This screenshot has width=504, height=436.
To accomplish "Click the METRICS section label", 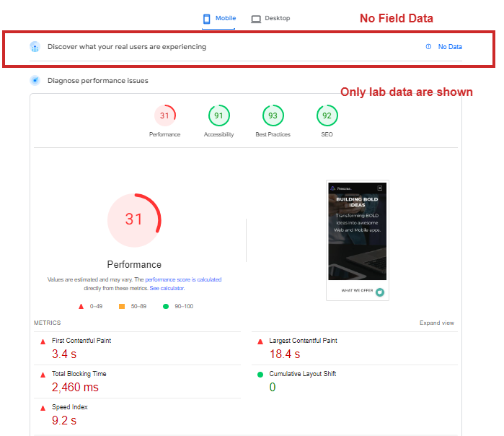I will [48, 323].
